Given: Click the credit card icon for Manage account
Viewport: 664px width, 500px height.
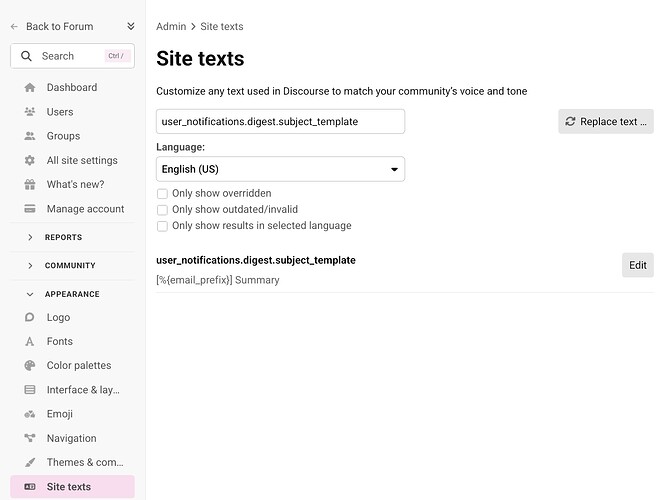Looking at the screenshot, I should point(30,209).
